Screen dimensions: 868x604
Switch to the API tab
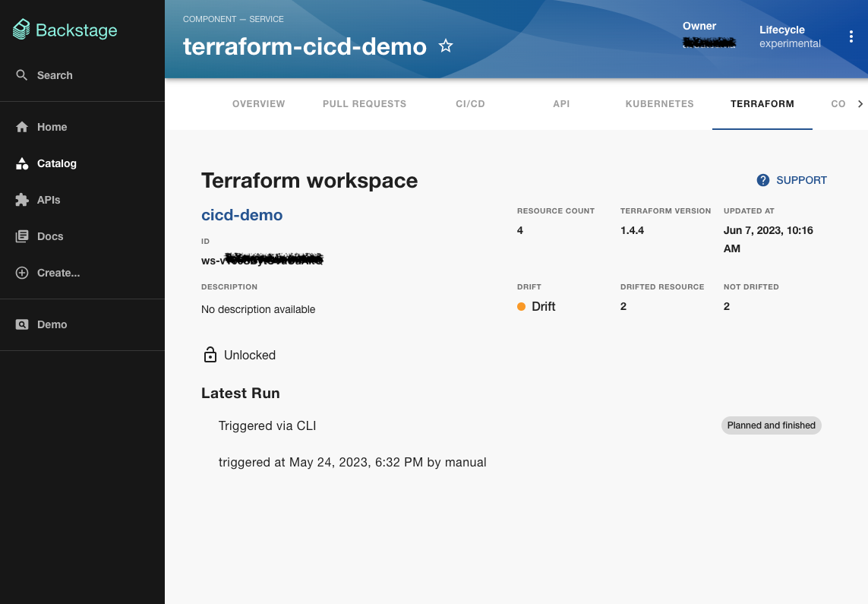tap(561, 104)
